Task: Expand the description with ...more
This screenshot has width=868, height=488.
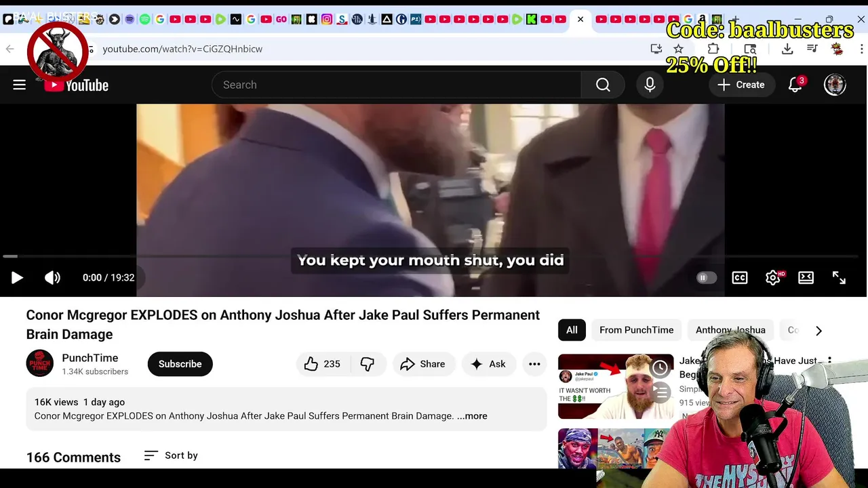Action: click(472, 416)
